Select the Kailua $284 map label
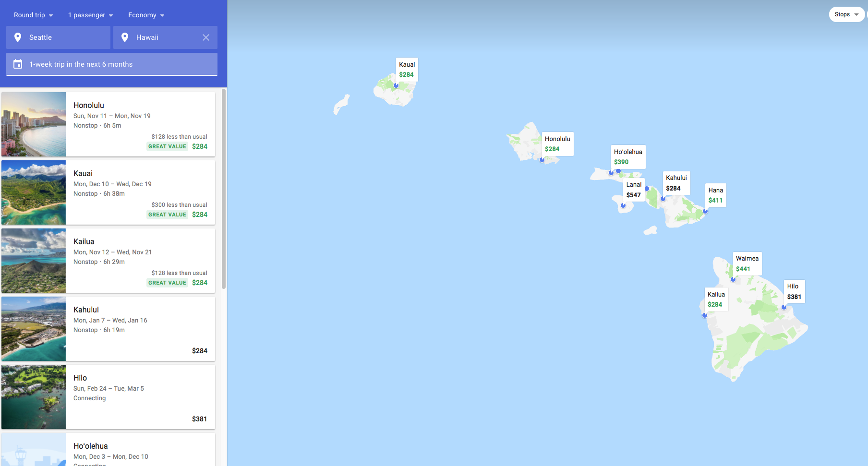This screenshot has width=868, height=466. [716, 299]
